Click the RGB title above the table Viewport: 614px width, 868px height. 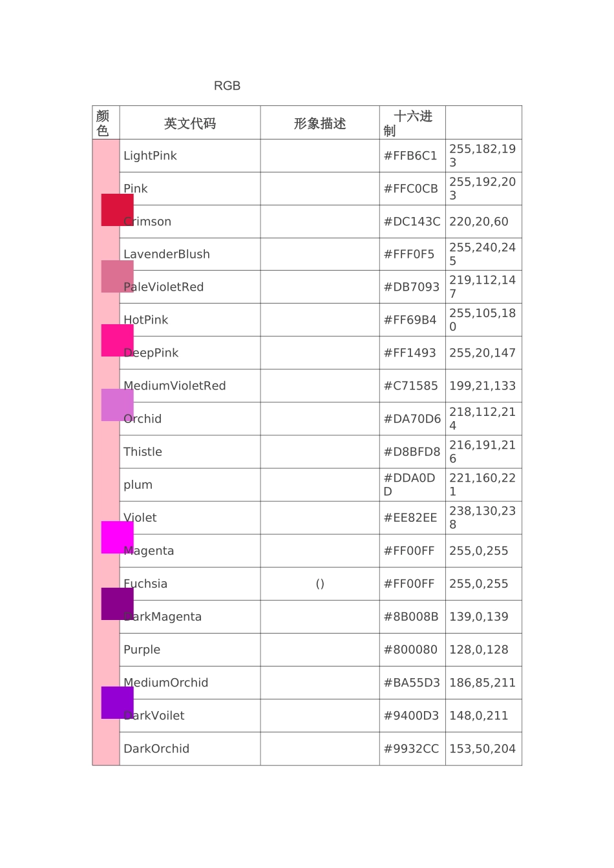coord(227,86)
